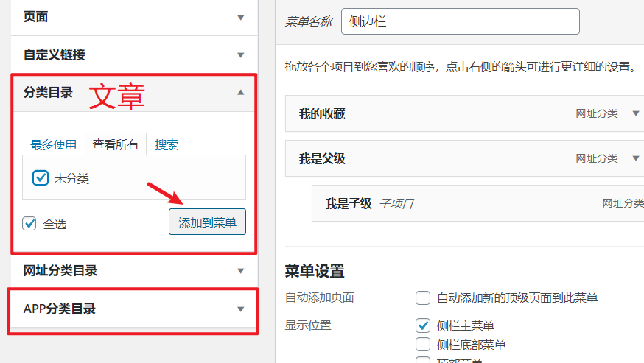Screen dimensions: 644x363
Task: Uncheck the 未分类 category checkbox
Action: click(41, 177)
